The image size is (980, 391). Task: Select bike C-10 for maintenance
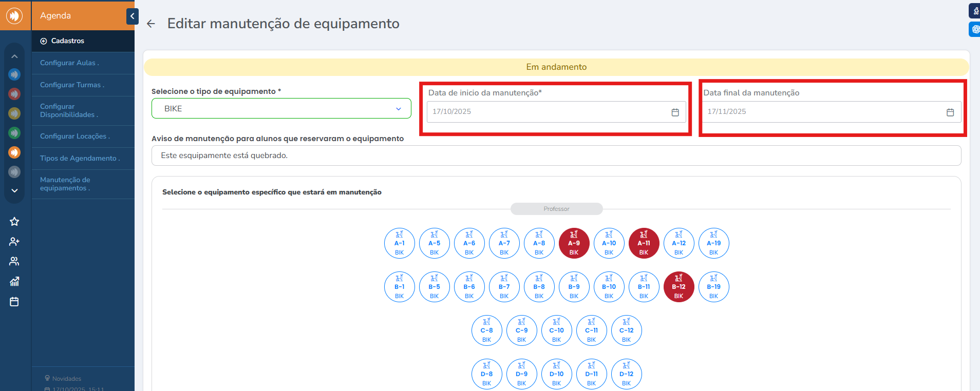pyautogui.click(x=556, y=330)
